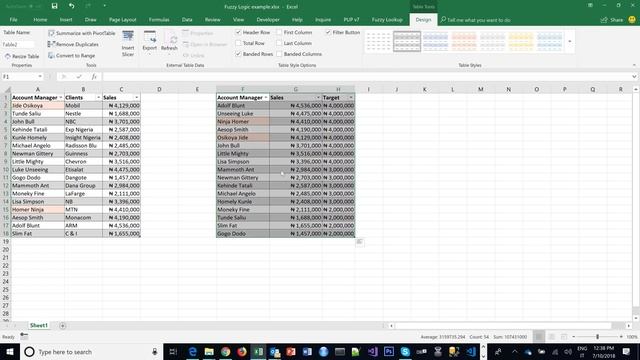Click Insert Slicer
640x360 pixels.
[128, 44]
